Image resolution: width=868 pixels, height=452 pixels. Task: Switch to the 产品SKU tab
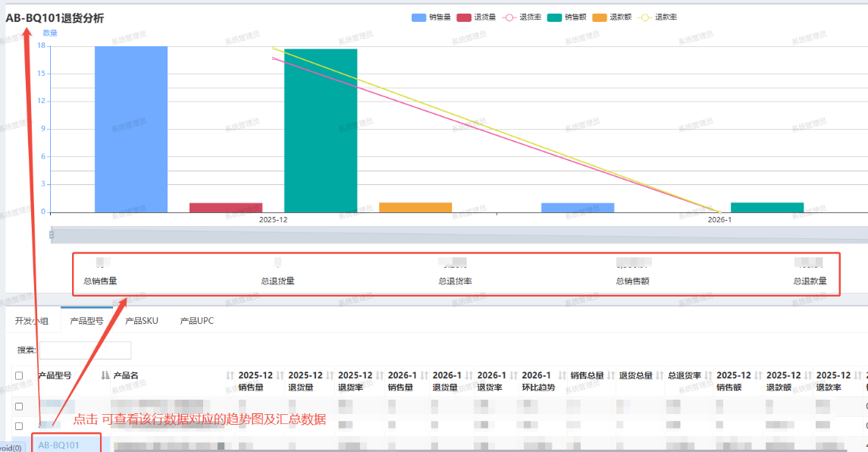tap(141, 321)
